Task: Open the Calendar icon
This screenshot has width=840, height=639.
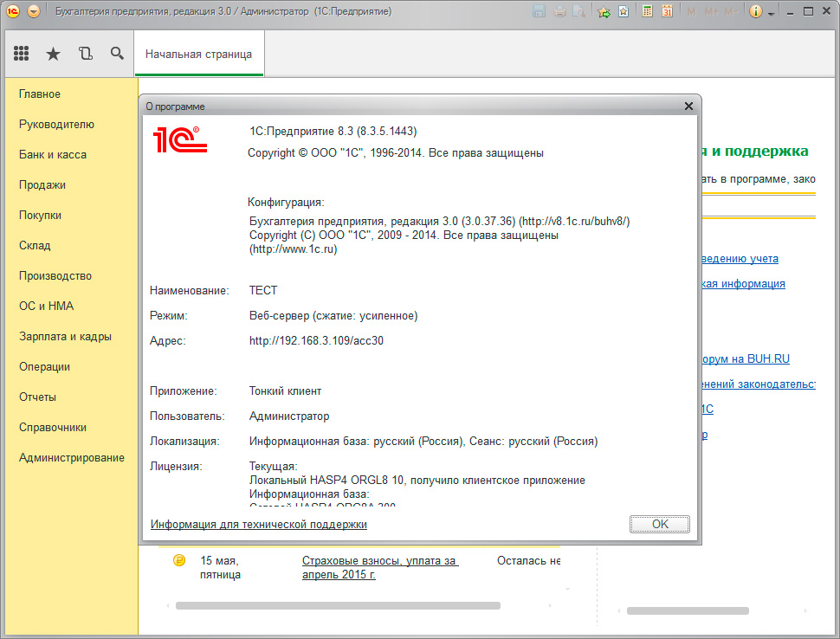Action: pyautogui.click(x=667, y=11)
